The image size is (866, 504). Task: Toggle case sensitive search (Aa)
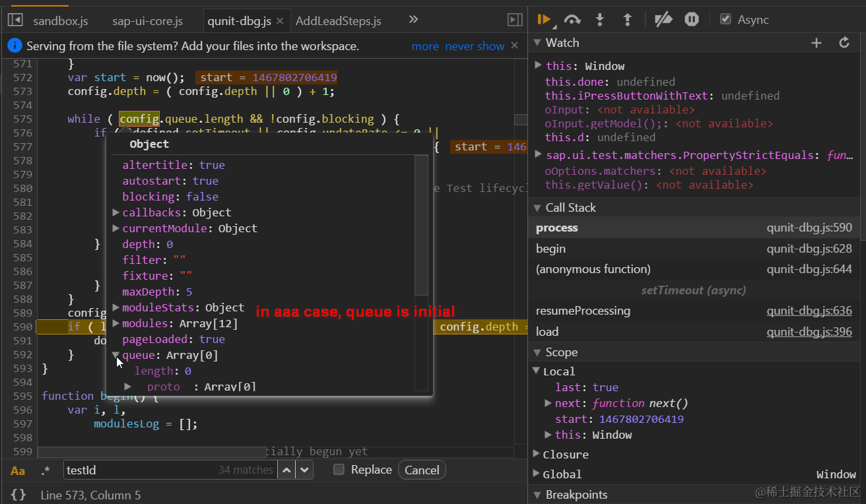click(x=18, y=470)
